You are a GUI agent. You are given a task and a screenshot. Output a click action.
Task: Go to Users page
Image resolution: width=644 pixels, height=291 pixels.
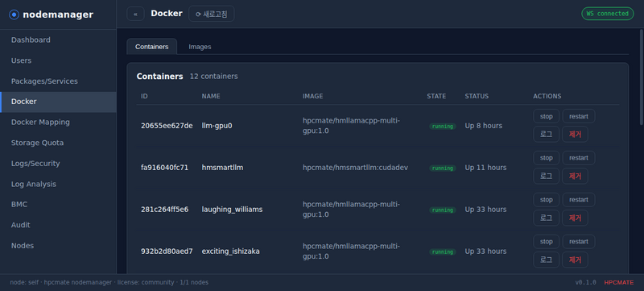tap(58, 60)
